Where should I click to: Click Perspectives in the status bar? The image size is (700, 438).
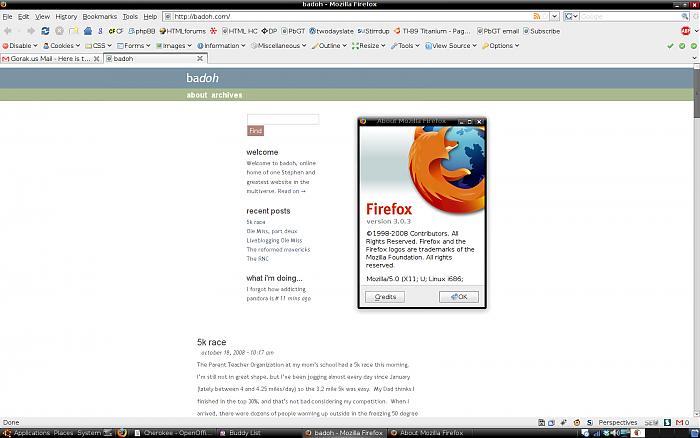pos(617,422)
